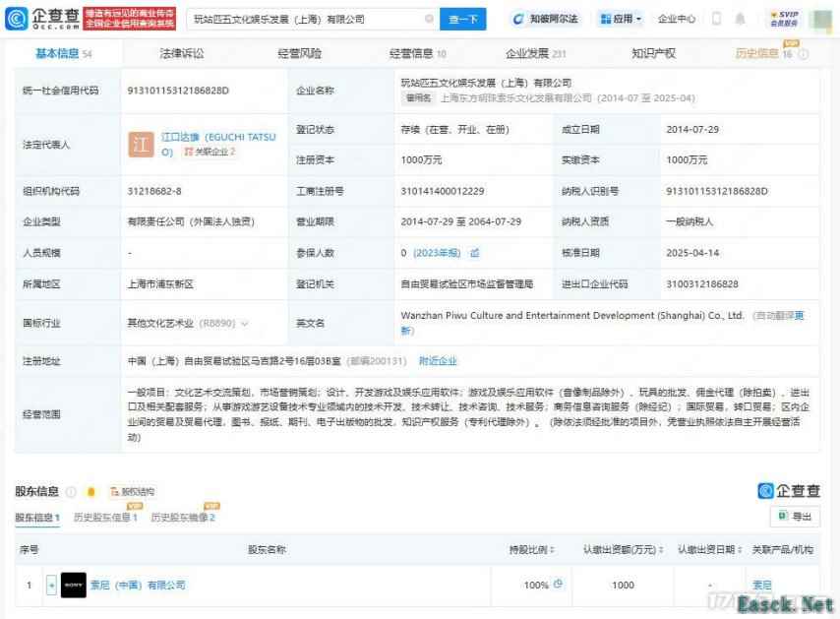Switch to the 历史信息 tab
Screen dimensions: 840x619
tap(763, 53)
